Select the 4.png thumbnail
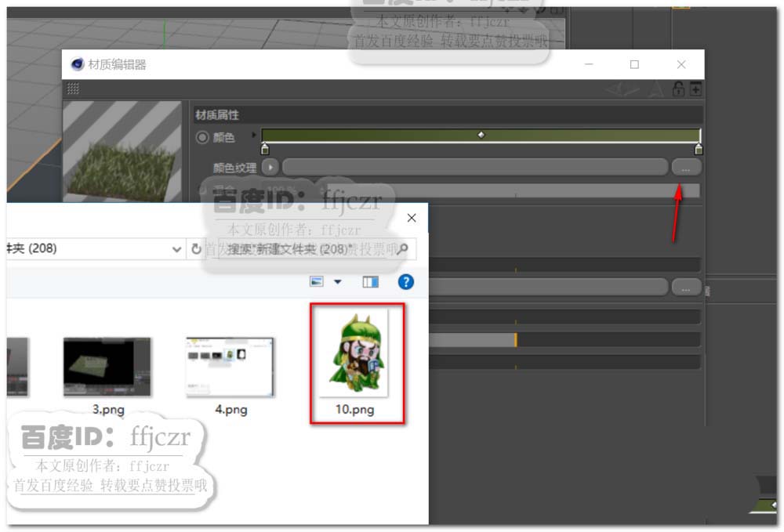784x532 pixels. coord(230,367)
